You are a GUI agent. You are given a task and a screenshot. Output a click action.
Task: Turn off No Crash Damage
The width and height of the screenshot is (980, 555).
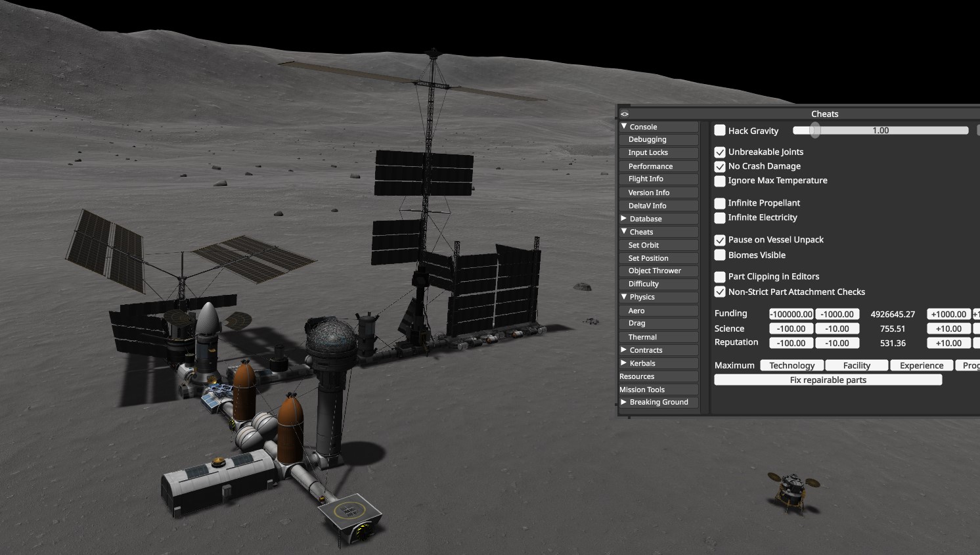[719, 166]
